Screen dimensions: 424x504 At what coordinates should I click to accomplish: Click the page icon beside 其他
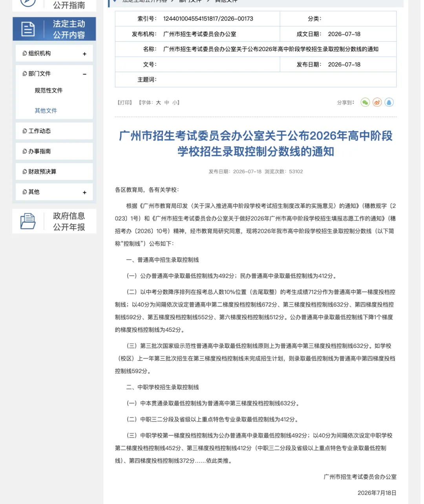(25, 192)
